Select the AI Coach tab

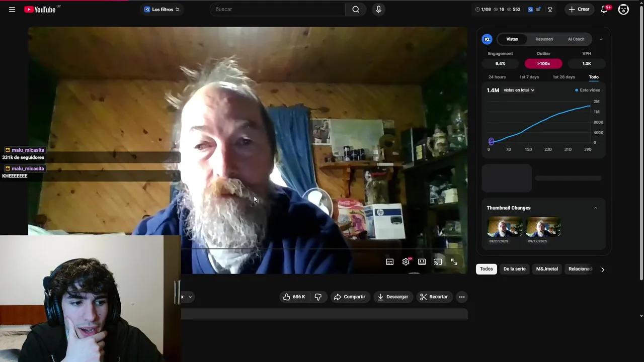576,39
